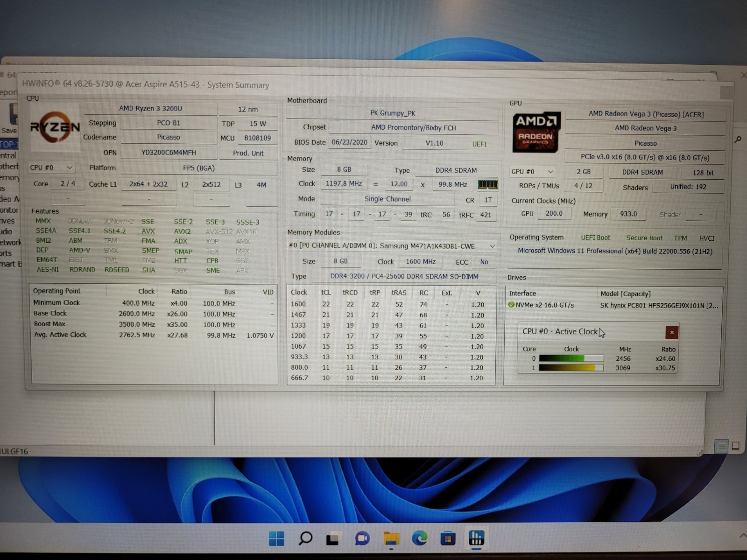Click the AMD Radeon Graphics logo
Screen dimensions: 747x560
pyautogui.click(x=536, y=132)
